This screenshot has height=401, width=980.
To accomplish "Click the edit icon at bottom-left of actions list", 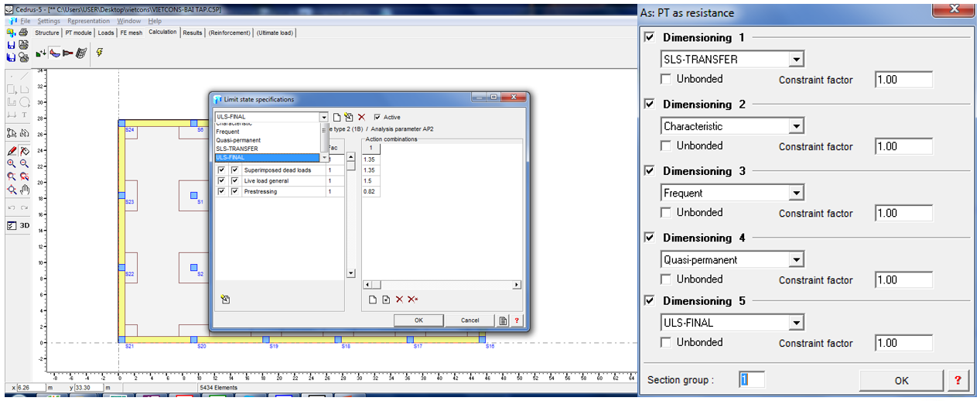I will [225, 299].
